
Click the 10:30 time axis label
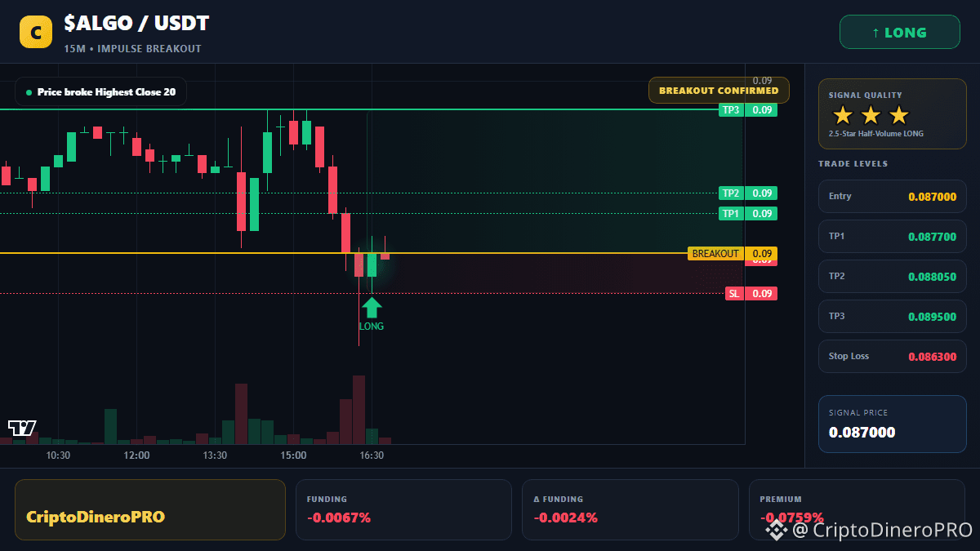click(58, 455)
